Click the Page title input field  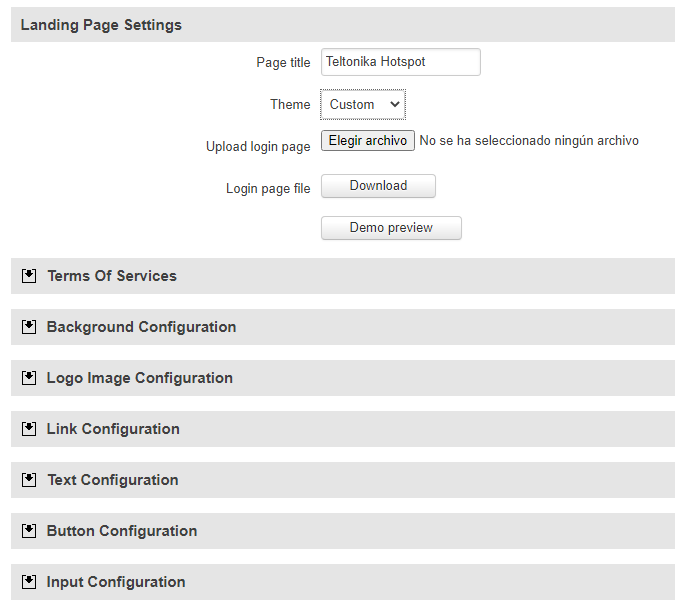(401, 62)
